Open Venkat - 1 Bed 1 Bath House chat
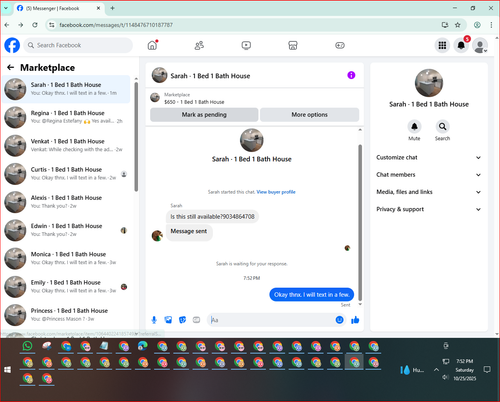Image resolution: width=500 pixels, height=402 pixels. pyautogui.click(x=66, y=145)
